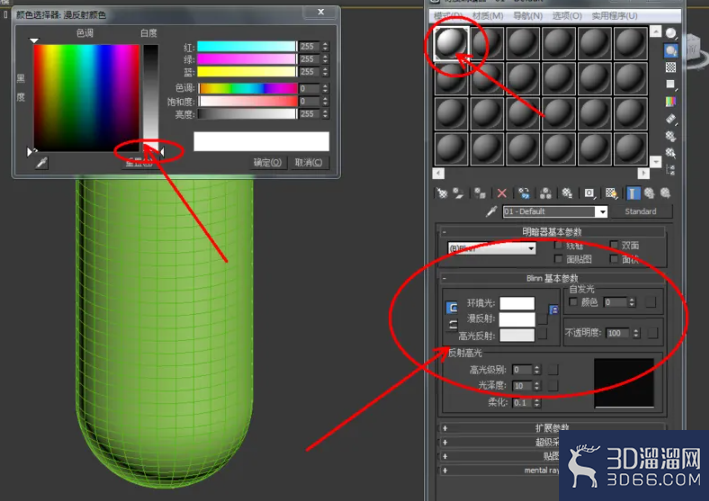Enable the 双面 two-sided checkbox
Screen dimensions: 709x501
pos(614,245)
